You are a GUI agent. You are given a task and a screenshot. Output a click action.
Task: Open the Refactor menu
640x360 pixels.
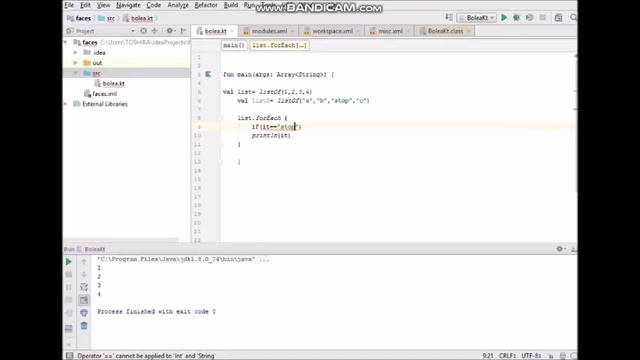click(x=206, y=5)
